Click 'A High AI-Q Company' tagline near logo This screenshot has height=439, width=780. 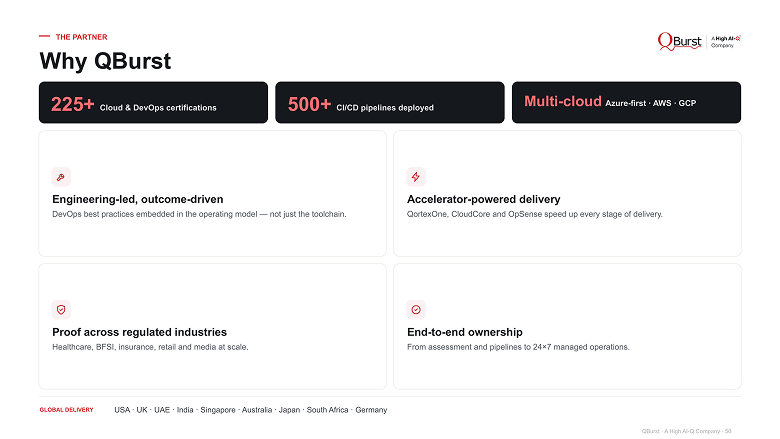click(726, 42)
